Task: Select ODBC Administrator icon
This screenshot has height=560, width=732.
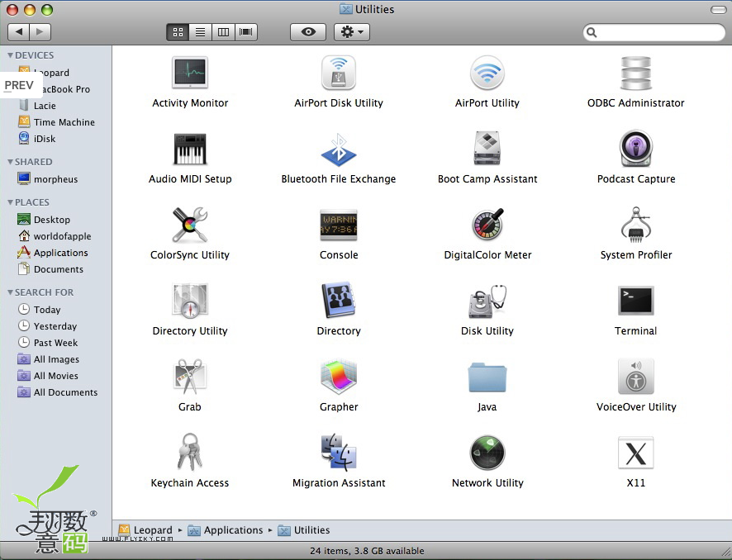Action: point(636,73)
